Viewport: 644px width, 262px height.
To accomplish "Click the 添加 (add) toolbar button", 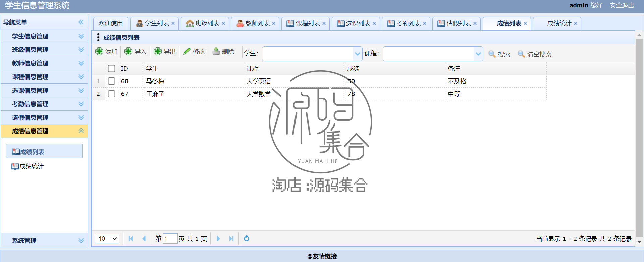I will click(x=107, y=51).
